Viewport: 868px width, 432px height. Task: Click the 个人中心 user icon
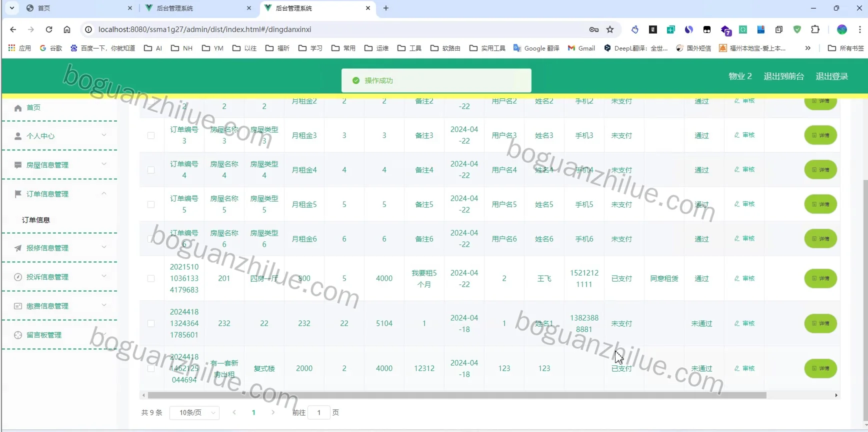coord(18,136)
